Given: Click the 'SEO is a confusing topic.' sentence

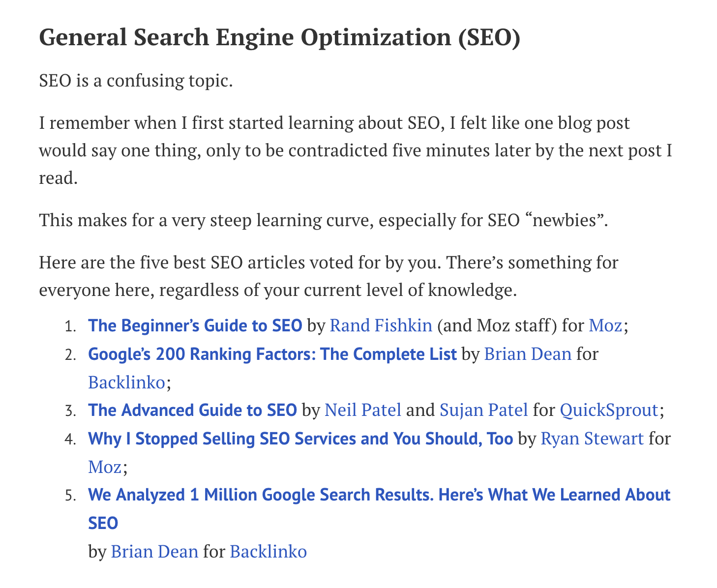Looking at the screenshot, I should pos(135,80).
